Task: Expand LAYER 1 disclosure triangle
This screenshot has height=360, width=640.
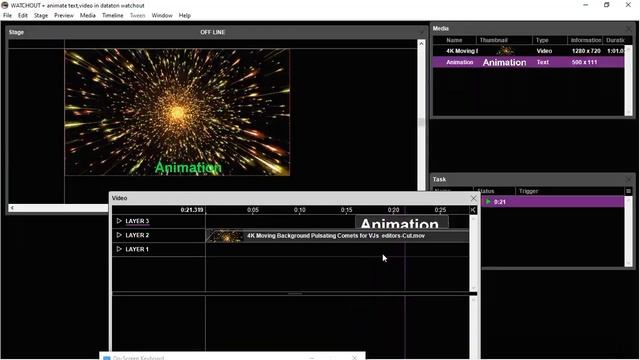Action: tap(119, 249)
